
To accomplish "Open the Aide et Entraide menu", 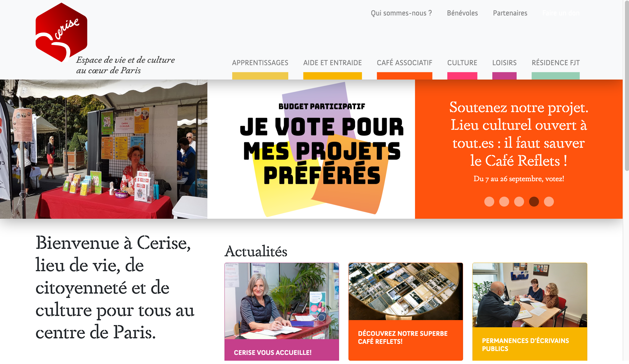I will 332,63.
